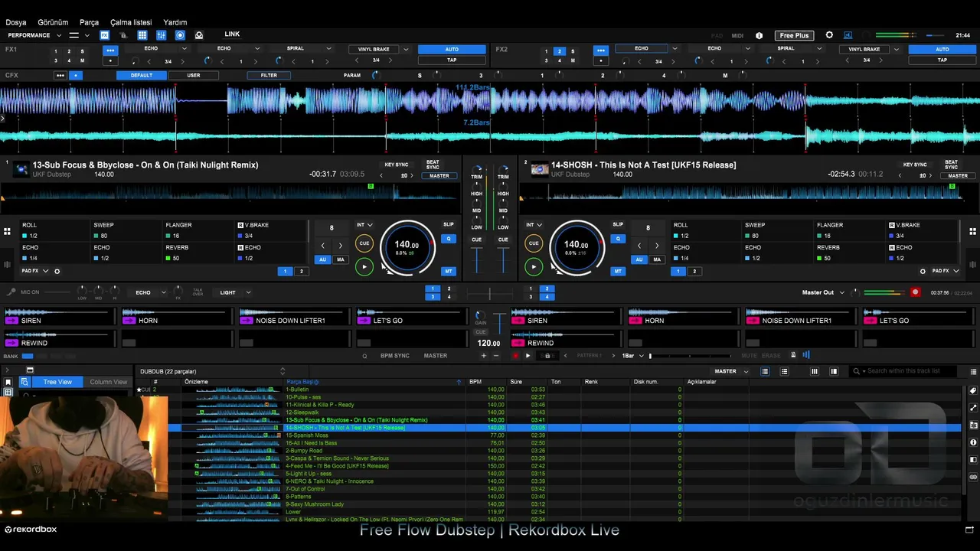Switch to Column View tab
Image resolution: width=980 pixels, height=551 pixels.
click(108, 382)
